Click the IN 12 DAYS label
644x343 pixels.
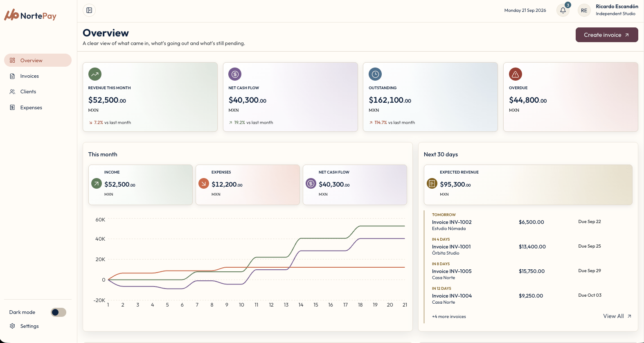[441, 289]
